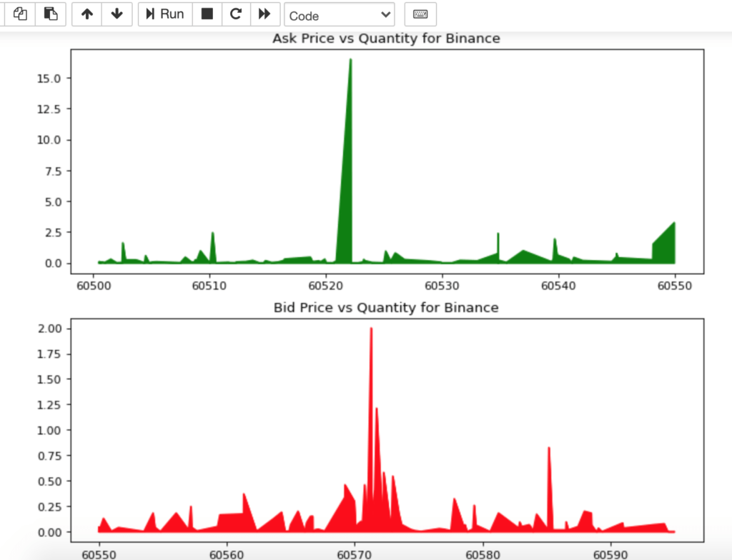The image size is (732, 560).
Task: Restart the kernel using the circular arrow icon
Action: click(235, 14)
